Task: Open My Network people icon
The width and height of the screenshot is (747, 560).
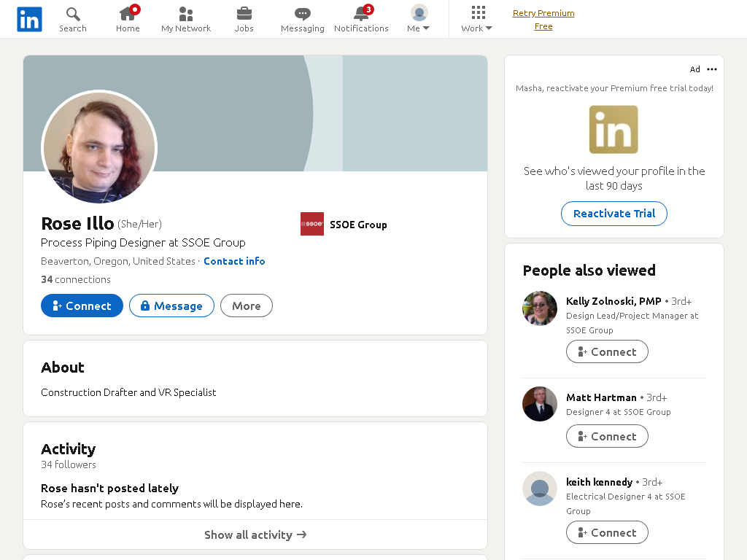Action: click(186, 14)
